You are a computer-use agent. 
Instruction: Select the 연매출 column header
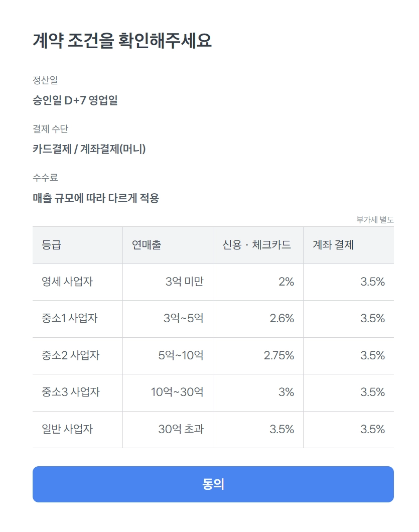point(147,245)
